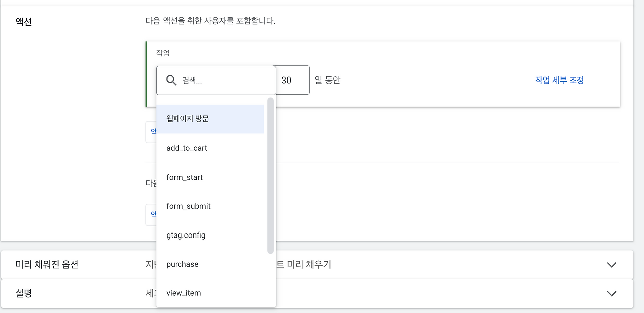644x313 pixels.
Task: Click the 액션 section heading
Action: tap(23, 22)
